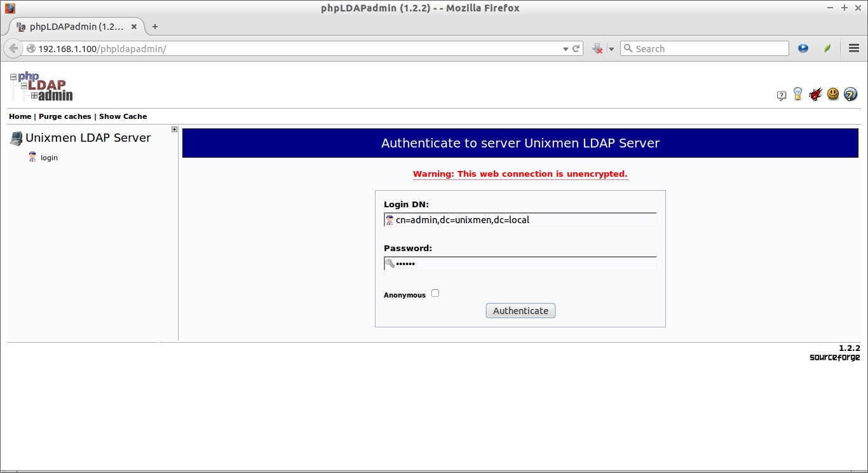The image size is (868, 473).
Task: Click the sourceforge link in footer
Action: pos(834,357)
